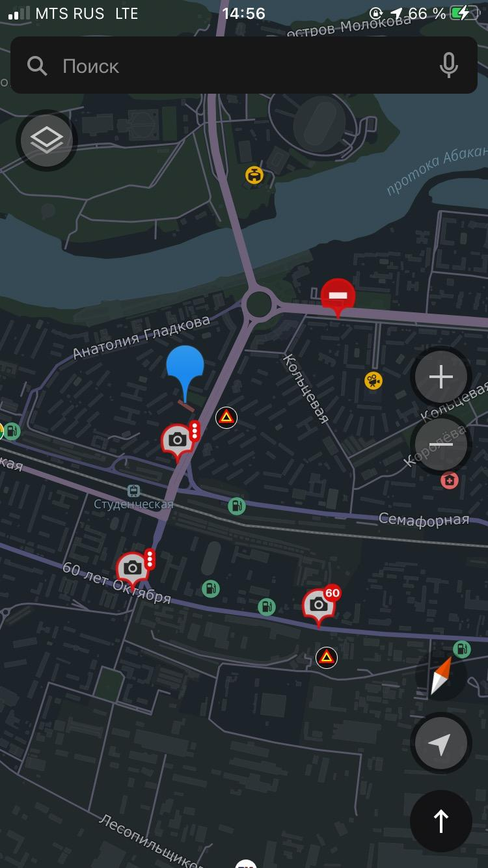
Task: Tap the microphone voice search icon
Action: [x=448, y=66]
